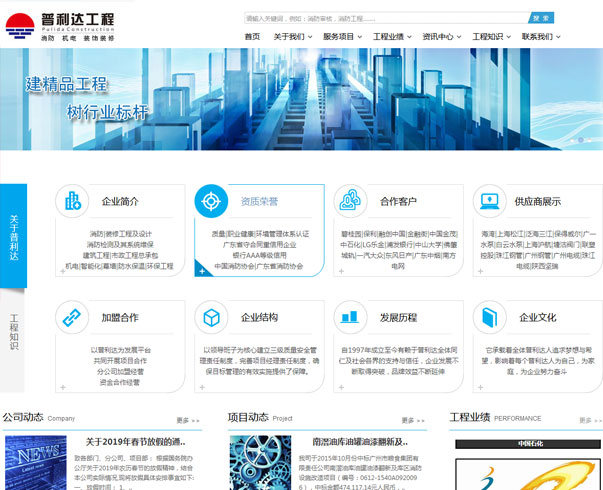Click the 资质荣誉 target icon

tap(211, 201)
